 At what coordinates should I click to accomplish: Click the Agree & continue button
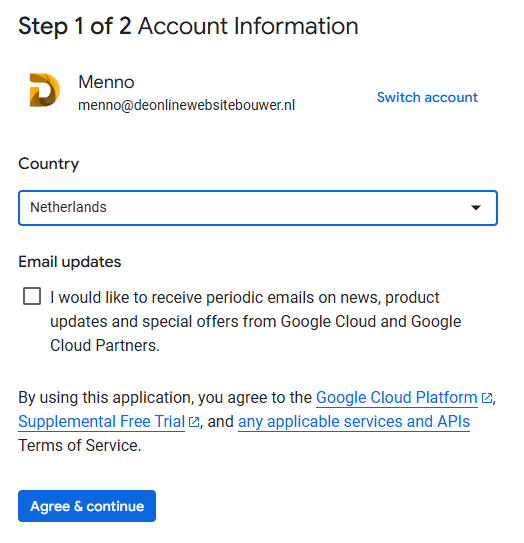pos(87,506)
